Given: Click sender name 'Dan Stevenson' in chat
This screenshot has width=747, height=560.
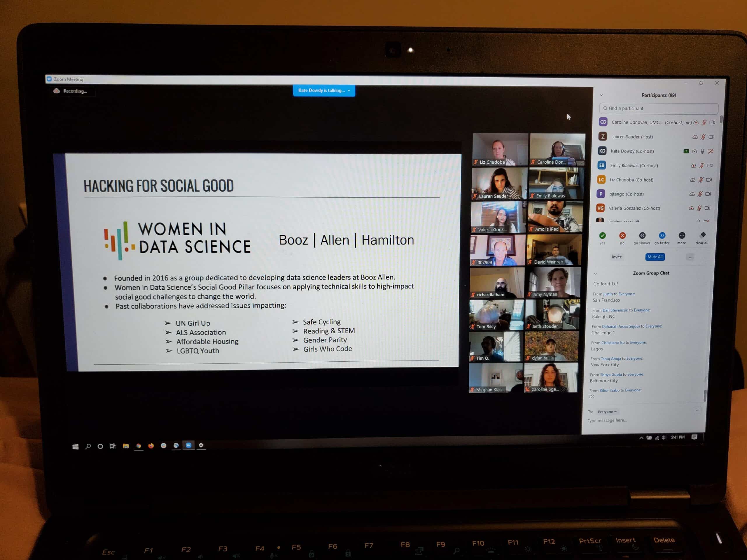Looking at the screenshot, I should [x=615, y=310].
